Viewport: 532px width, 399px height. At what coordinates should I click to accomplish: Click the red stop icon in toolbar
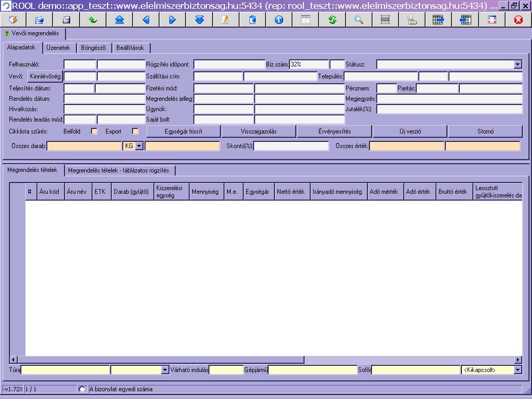(518, 20)
